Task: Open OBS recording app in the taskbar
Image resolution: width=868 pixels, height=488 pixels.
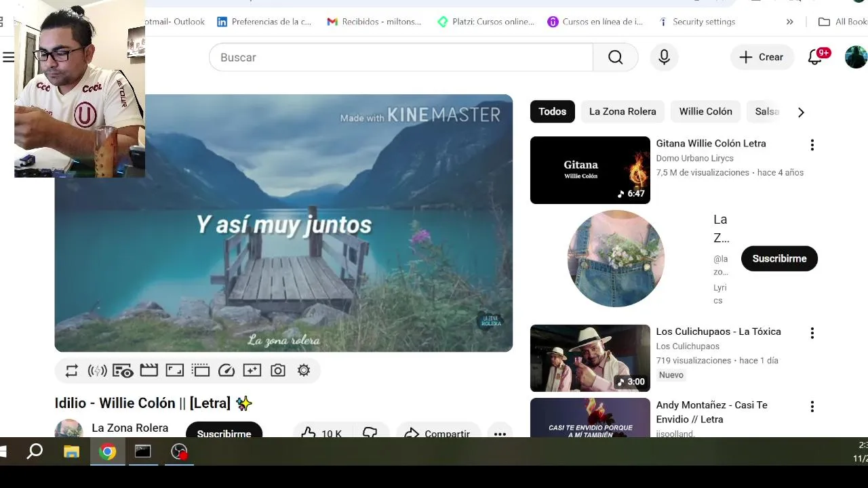Action: (179, 451)
